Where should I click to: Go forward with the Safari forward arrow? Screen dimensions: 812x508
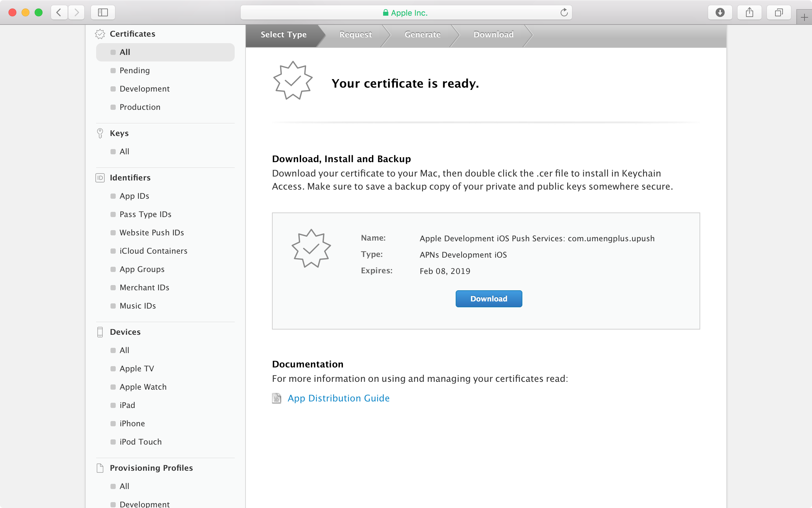[x=76, y=13]
